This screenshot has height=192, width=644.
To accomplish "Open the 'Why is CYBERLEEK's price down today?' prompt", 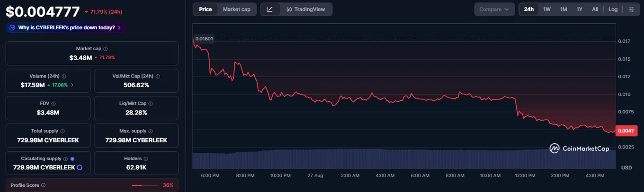I will click(x=66, y=28).
